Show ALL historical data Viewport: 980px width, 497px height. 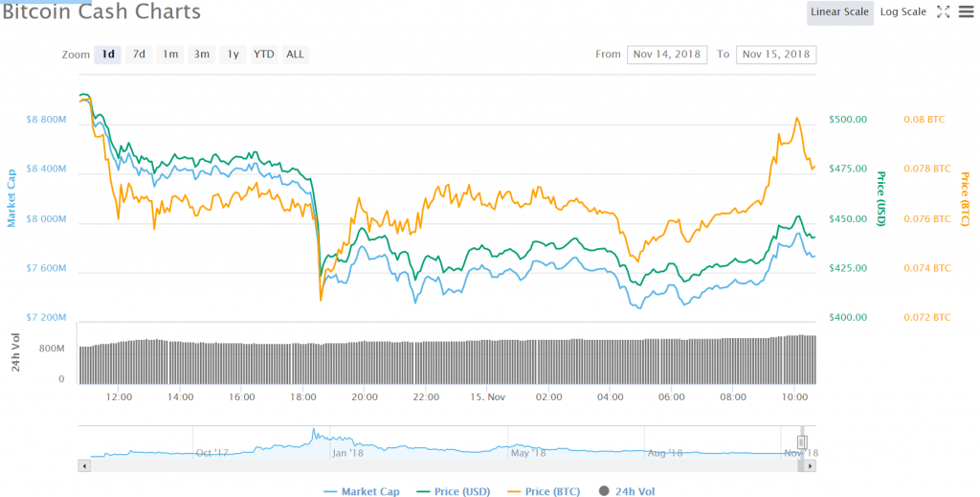[x=295, y=55]
